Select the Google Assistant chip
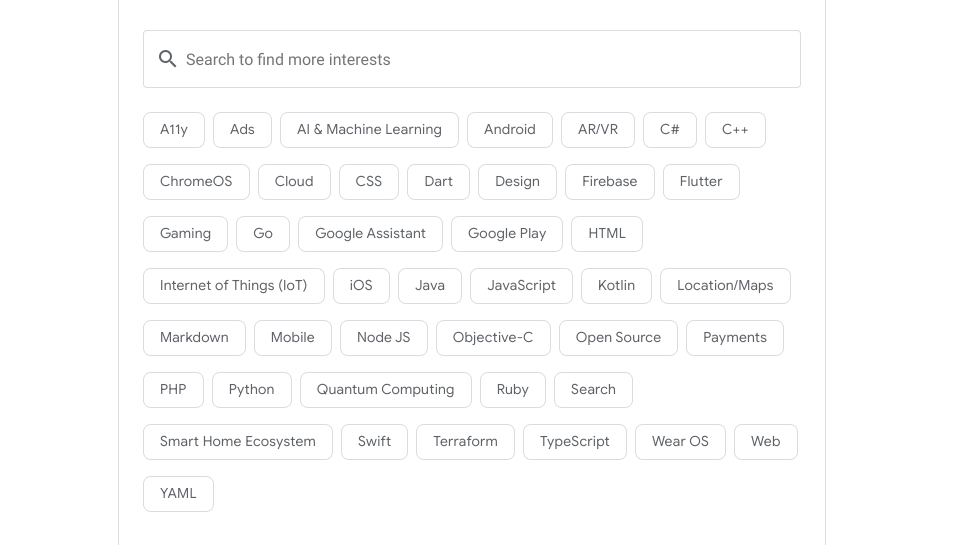Image resolution: width=968 pixels, height=545 pixels. point(370,234)
